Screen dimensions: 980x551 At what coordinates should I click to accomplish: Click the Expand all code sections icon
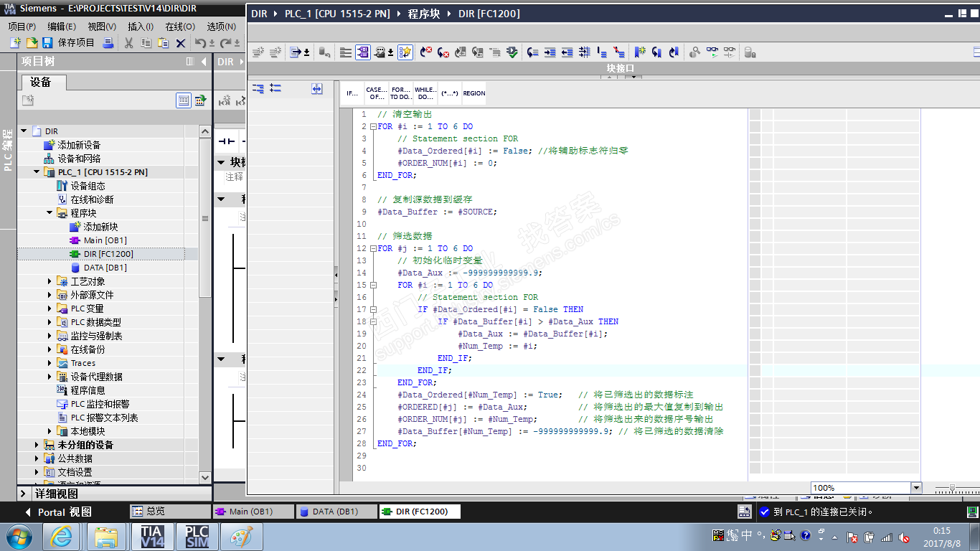258,88
